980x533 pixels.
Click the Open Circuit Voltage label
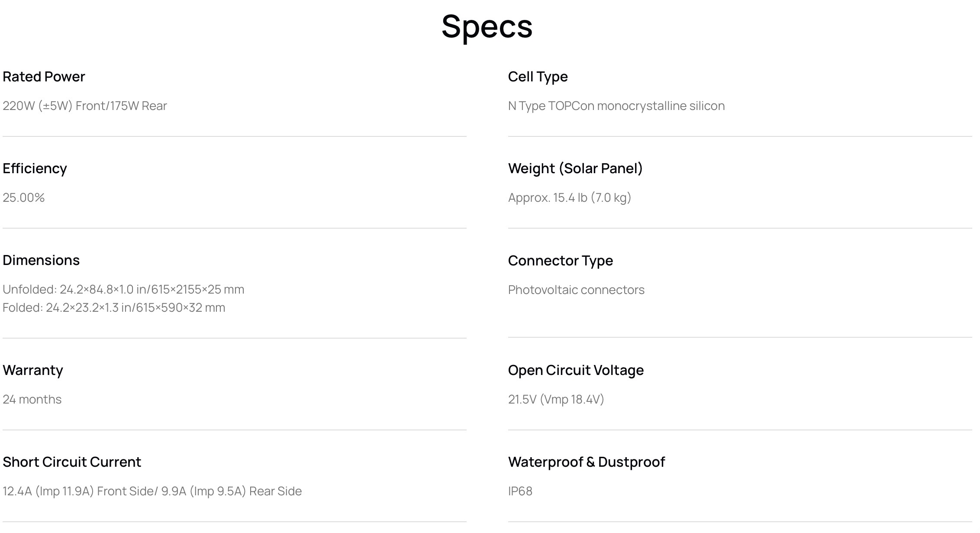[576, 370]
